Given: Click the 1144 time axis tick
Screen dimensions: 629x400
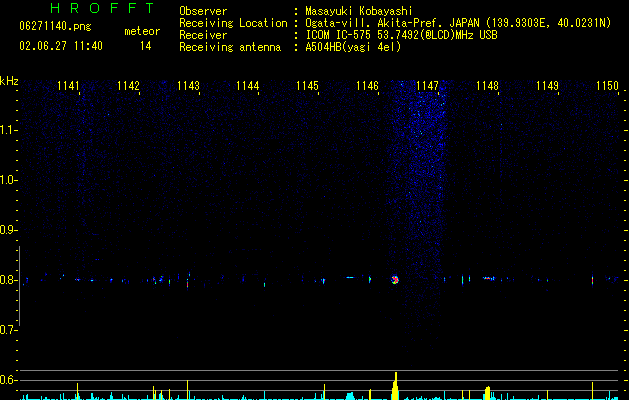Looking at the screenshot, I should tap(248, 86).
